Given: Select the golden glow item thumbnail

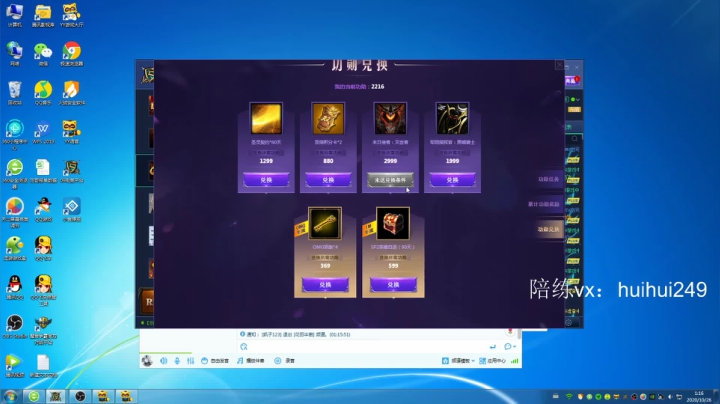Looking at the screenshot, I should pos(266,118).
